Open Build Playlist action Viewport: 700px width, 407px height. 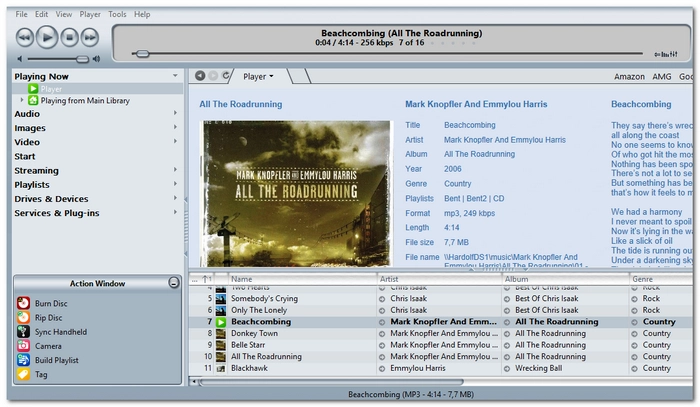[x=23, y=360]
